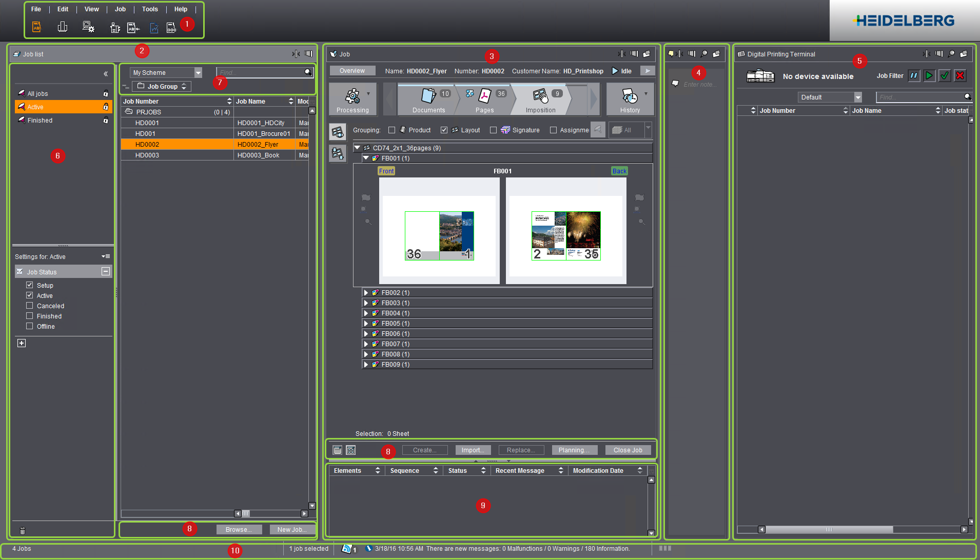Viewport: 980px width, 560px height.
Task: Click the red X Job Filter icon
Action: point(960,76)
